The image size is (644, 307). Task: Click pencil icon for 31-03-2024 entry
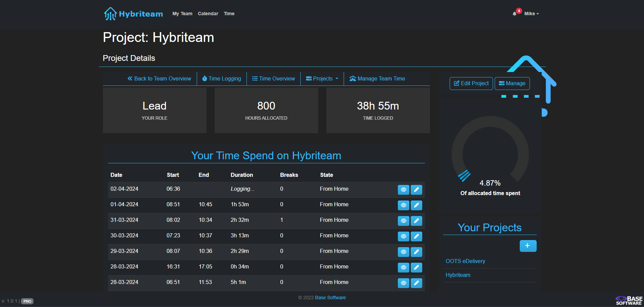[416, 221]
